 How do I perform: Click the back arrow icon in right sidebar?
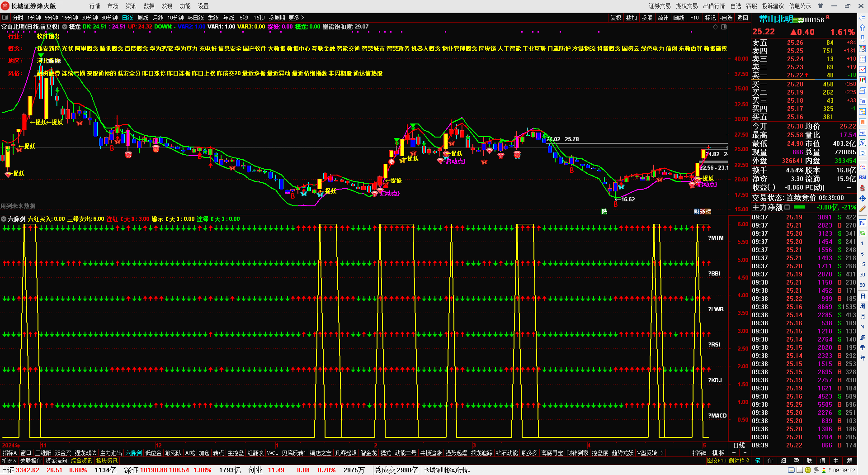point(863,18)
